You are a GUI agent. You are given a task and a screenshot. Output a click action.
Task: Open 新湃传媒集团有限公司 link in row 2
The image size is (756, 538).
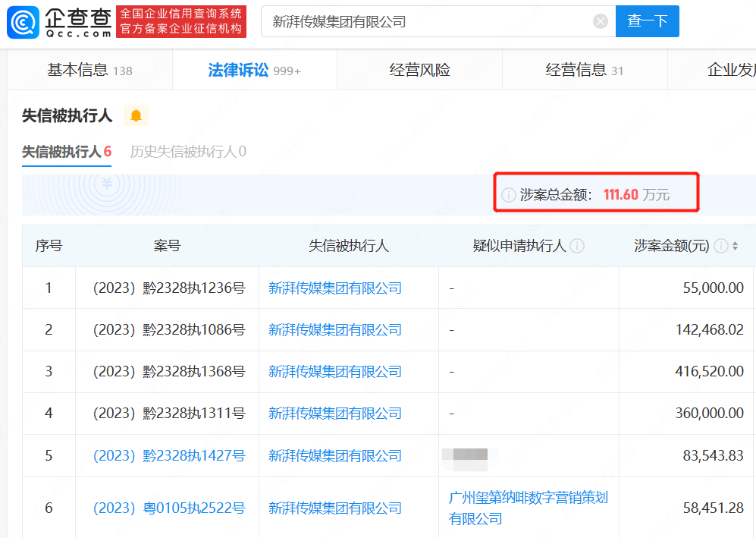click(x=335, y=330)
